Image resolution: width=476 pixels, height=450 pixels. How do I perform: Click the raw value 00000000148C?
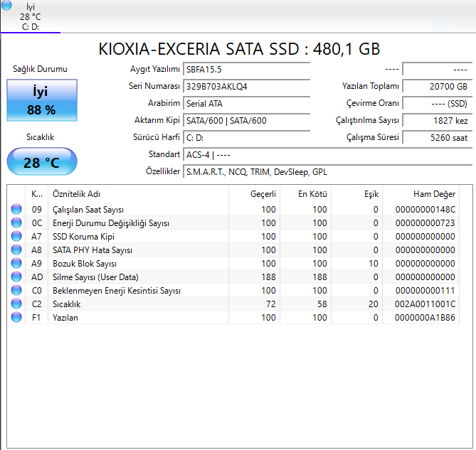point(425,210)
